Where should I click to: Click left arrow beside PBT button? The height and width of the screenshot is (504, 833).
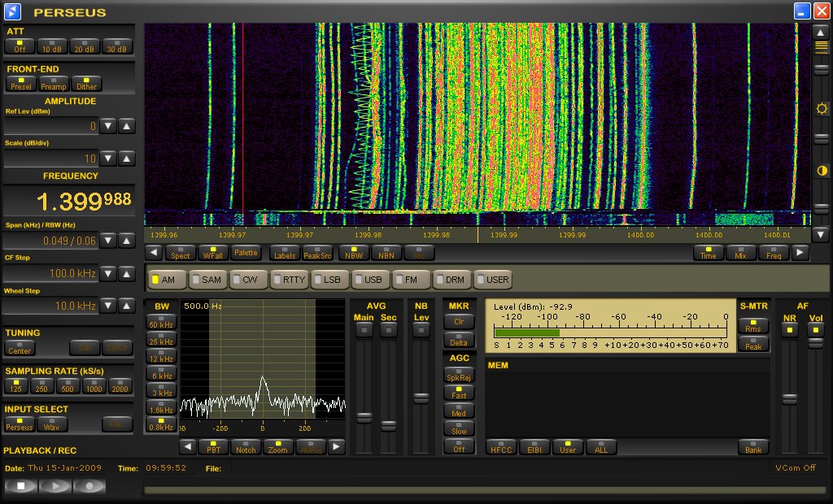(188, 446)
